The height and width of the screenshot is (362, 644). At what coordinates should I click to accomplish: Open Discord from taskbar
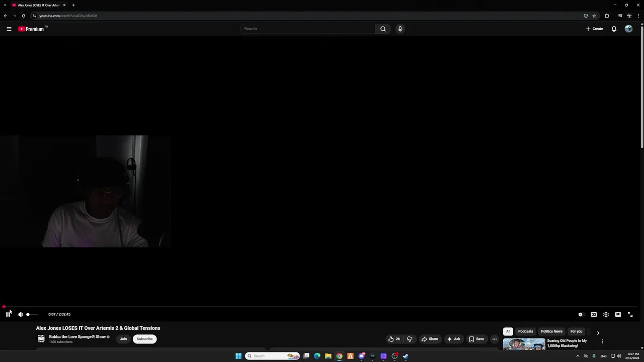tap(362, 356)
